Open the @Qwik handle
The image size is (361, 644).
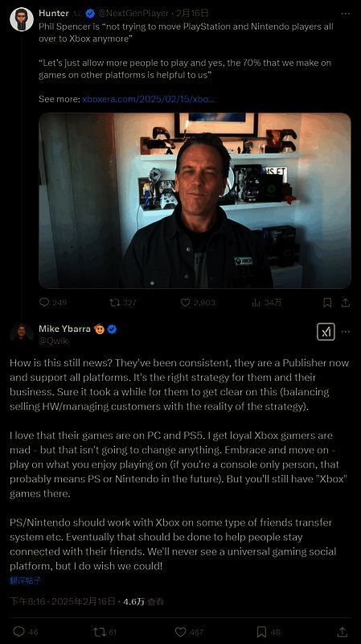click(53, 341)
